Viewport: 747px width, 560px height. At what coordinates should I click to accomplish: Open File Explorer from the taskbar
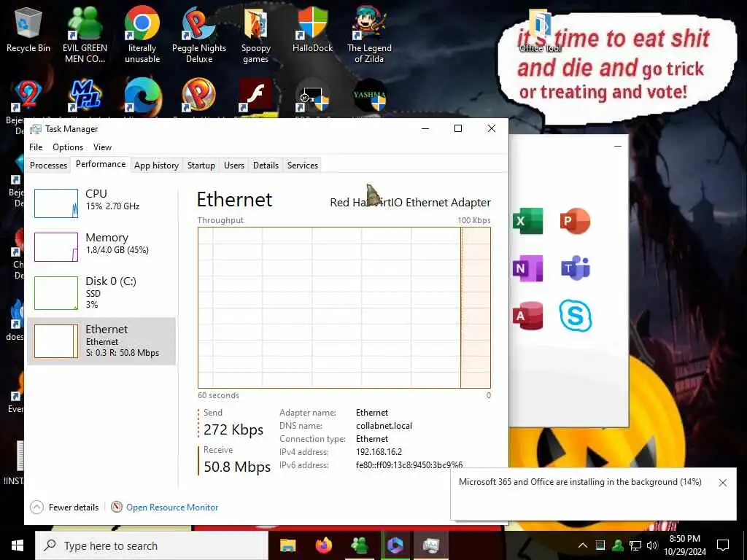(x=287, y=545)
